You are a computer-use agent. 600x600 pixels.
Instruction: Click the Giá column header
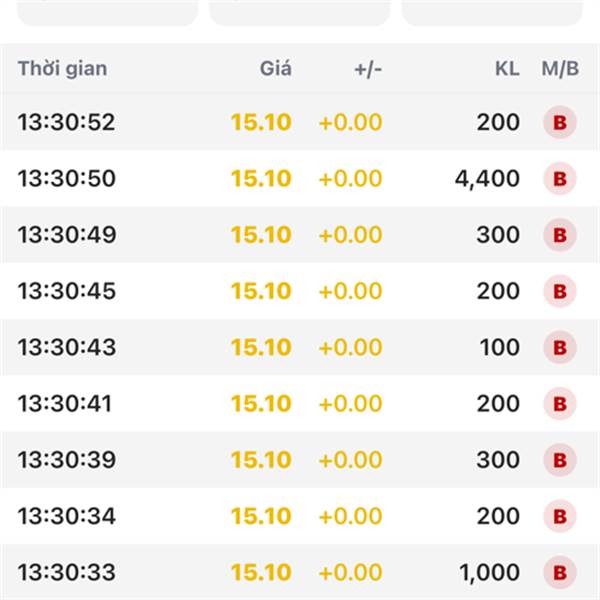(275, 69)
